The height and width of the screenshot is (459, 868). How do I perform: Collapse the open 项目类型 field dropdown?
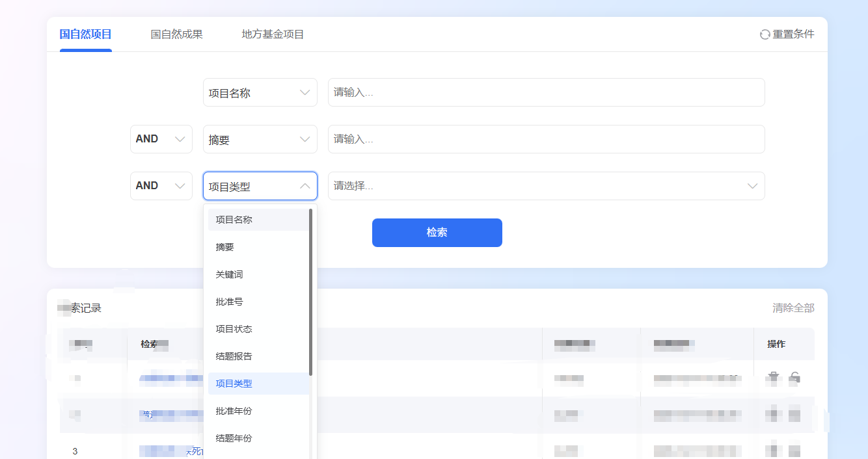[260, 186]
